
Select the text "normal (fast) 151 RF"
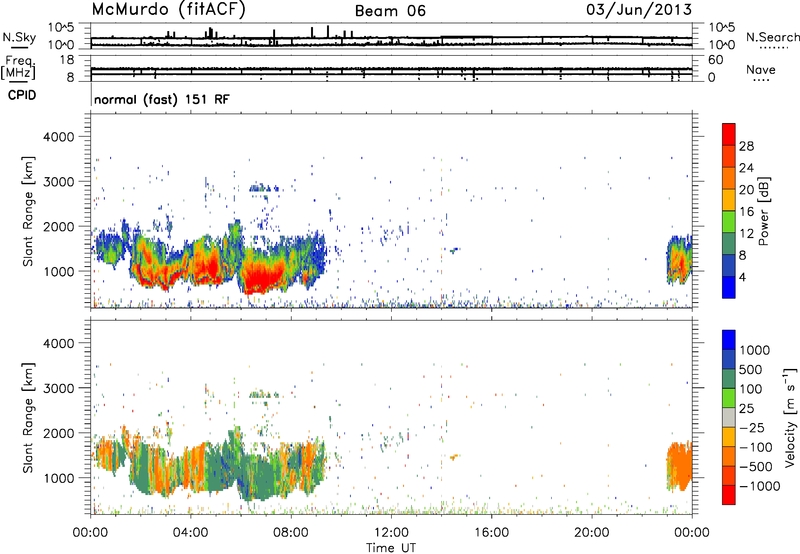tap(162, 99)
